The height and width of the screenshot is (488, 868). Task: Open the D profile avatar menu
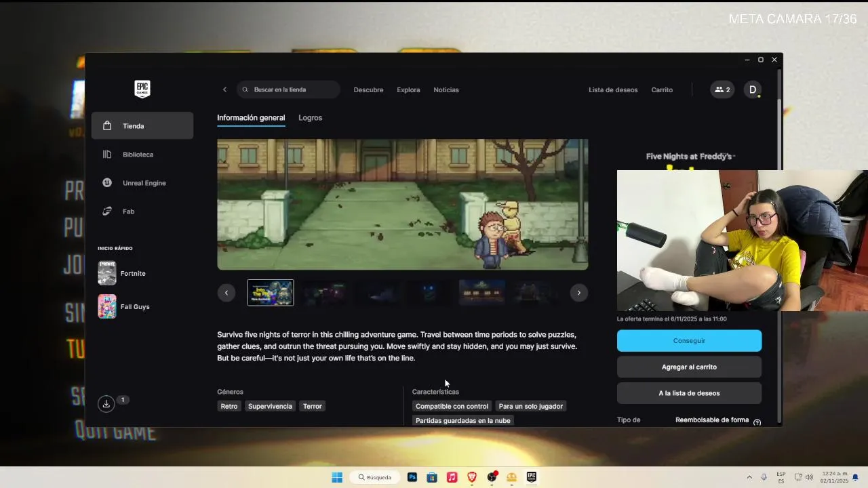click(753, 89)
